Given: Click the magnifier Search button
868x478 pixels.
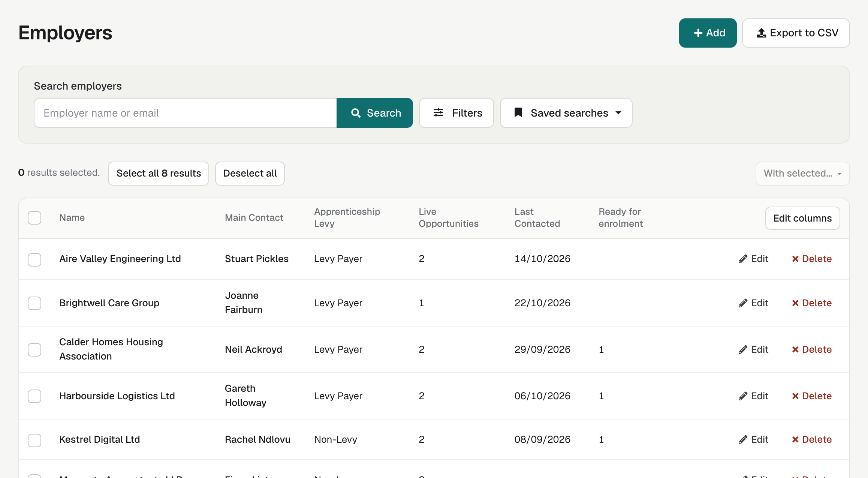Looking at the screenshot, I should 375,113.
